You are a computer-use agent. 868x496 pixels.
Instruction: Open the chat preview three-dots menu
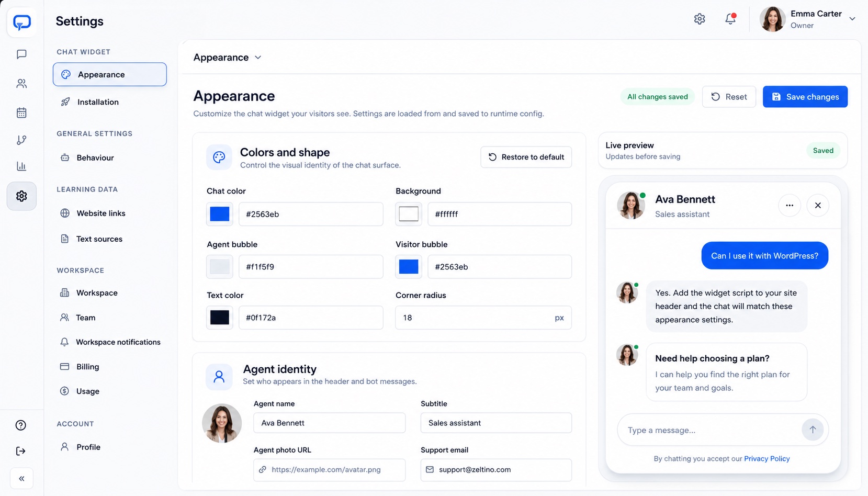pos(790,206)
